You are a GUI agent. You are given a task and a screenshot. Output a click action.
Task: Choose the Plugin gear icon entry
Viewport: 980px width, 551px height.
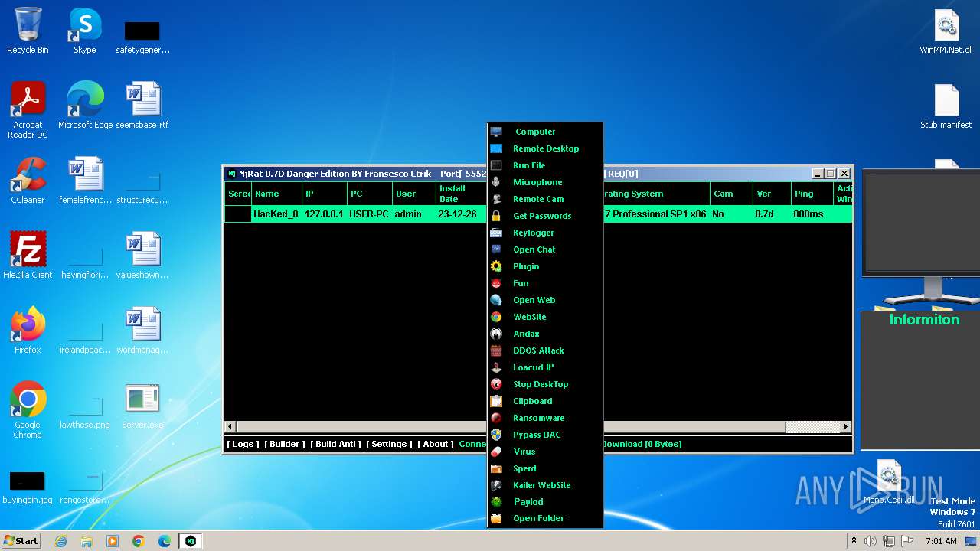pyautogui.click(x=545, y=266)
